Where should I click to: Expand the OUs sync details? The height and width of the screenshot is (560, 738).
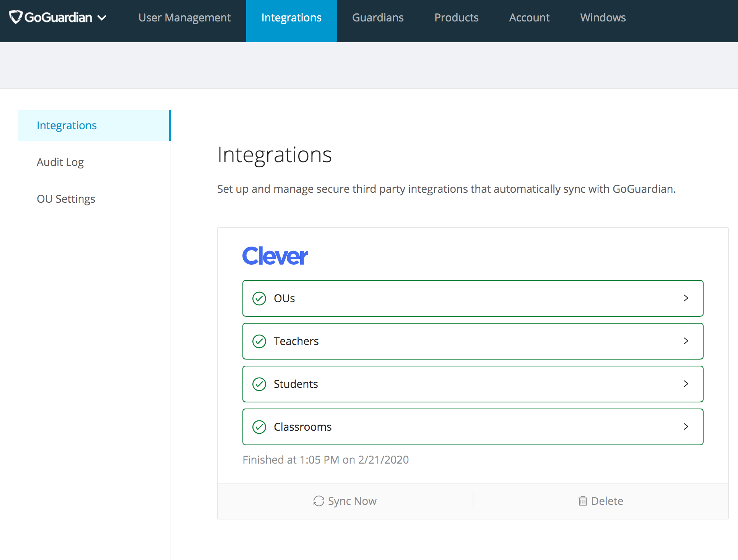tap(686, 298)
